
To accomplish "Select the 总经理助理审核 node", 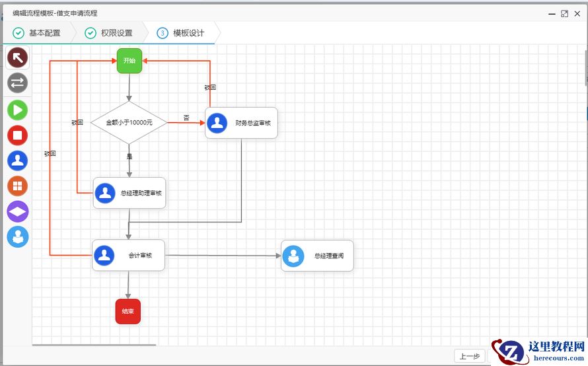I will 129,193.
